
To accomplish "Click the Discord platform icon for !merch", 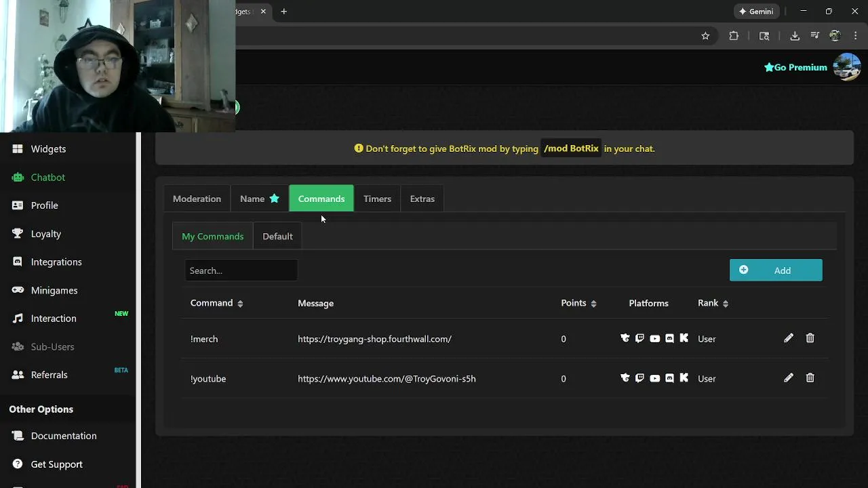I will pos(669,338).
